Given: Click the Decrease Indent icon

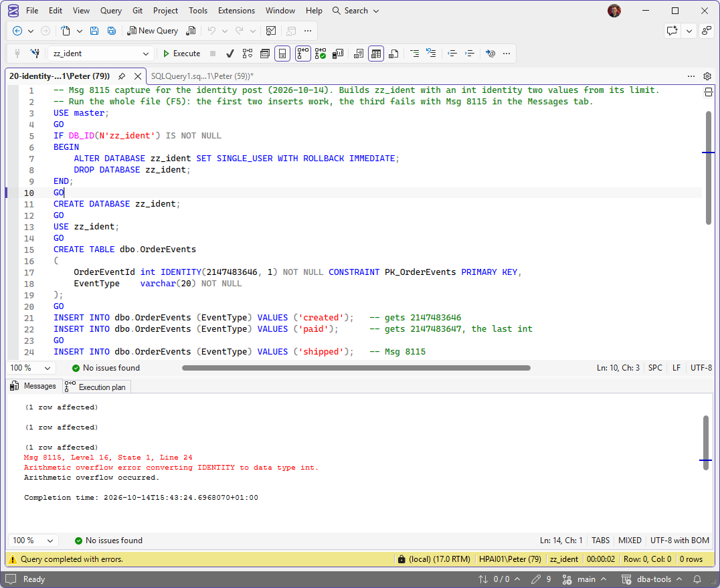Looking at the screenshot, I should click(452, 54).
